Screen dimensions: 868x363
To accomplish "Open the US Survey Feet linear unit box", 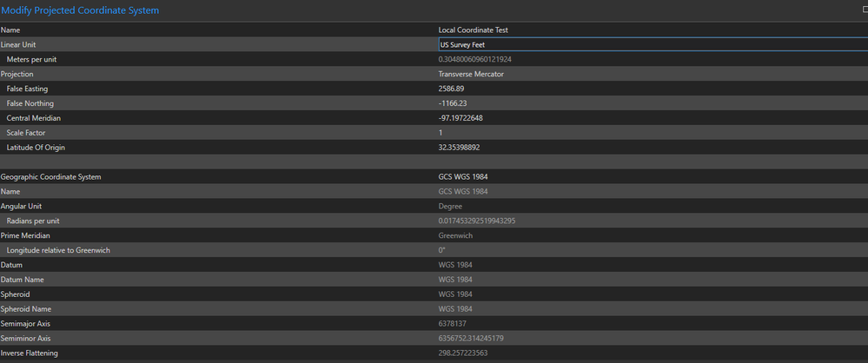I will pyautogui.click(x=652, y=44).
